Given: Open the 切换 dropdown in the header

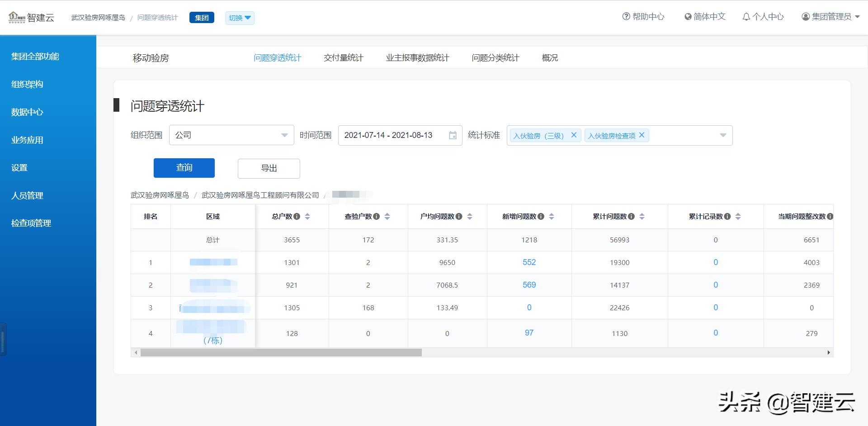Looking at the screenshot, I should click(x=240, y=18).
